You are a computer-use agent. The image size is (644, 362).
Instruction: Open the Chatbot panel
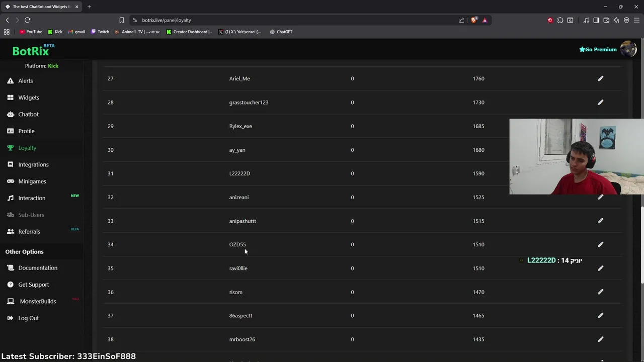click(x=28, y=114)
